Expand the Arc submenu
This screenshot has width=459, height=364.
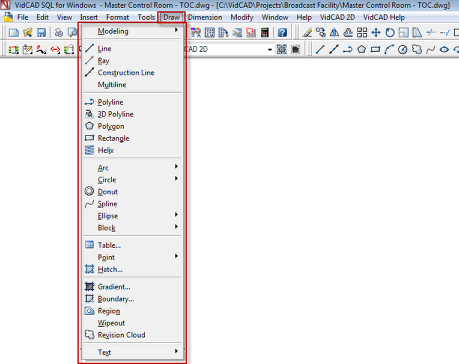point(133,168)
